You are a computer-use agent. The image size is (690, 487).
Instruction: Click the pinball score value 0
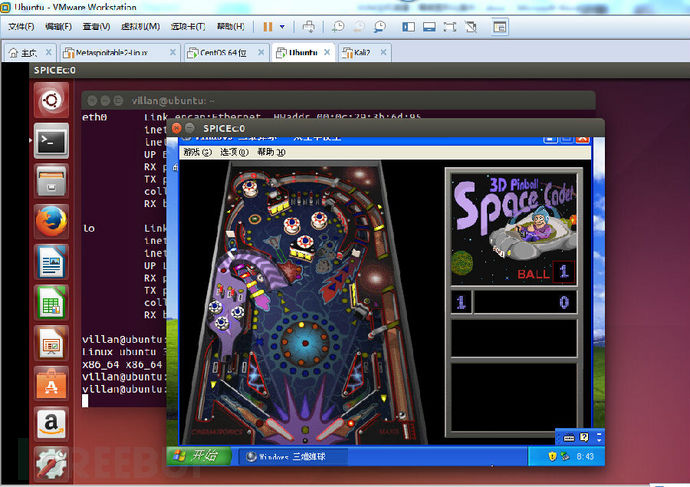coord(564,302)
